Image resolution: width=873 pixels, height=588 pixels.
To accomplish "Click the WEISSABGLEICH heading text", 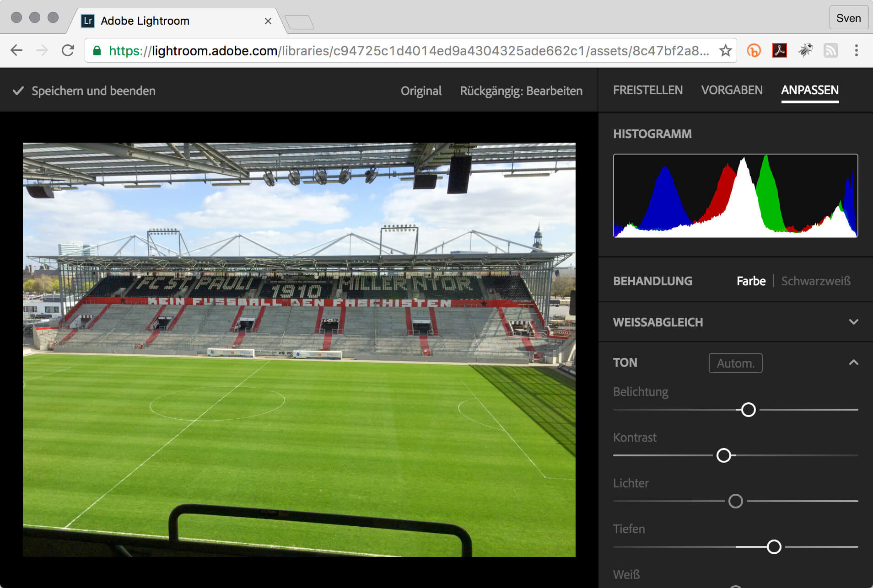I will click(658, 322).
